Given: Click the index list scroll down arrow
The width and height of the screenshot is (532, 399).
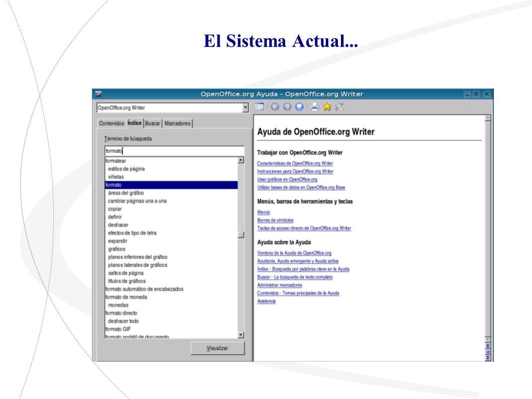Looking at the screenshot, I should click(x=241, y=335).
